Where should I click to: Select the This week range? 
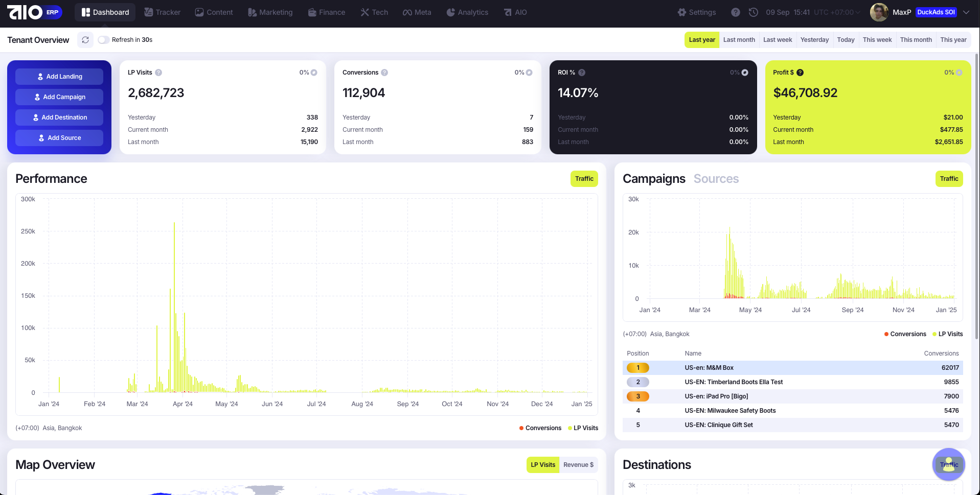(877, 40)
